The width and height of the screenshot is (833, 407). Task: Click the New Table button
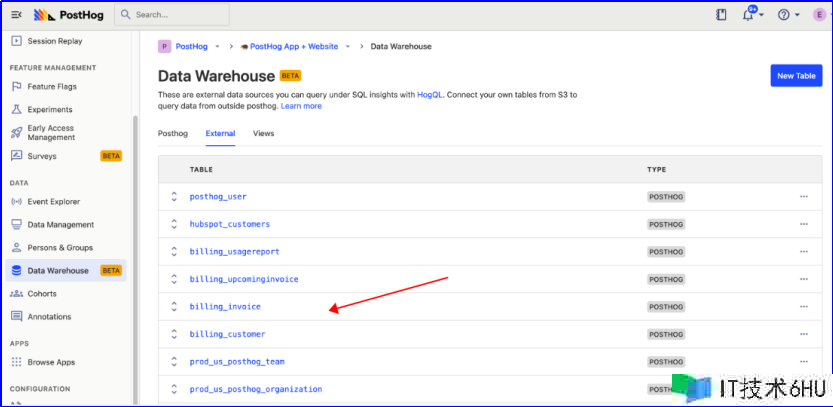tap(796, 76)
